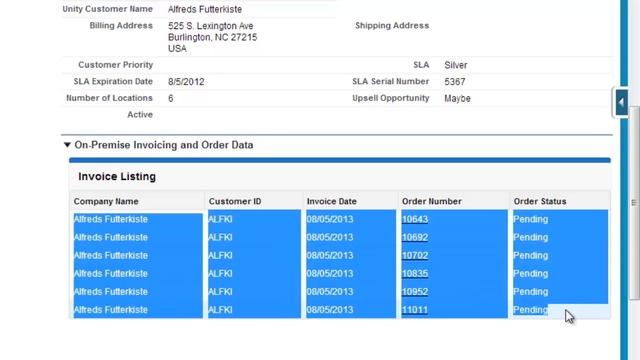Click SLA Expiration Date value 8/5/2012
The height and width of the screenshot is (360, 640).
tap(186, 82)
